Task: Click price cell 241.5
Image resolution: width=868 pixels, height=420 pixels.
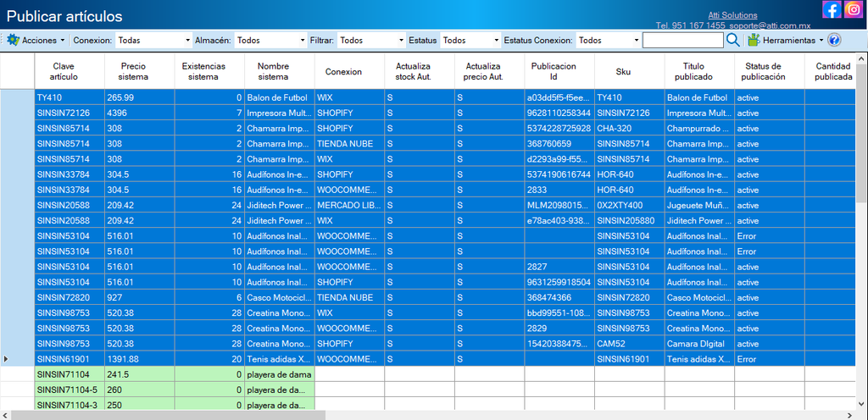Action: point(139,374)
